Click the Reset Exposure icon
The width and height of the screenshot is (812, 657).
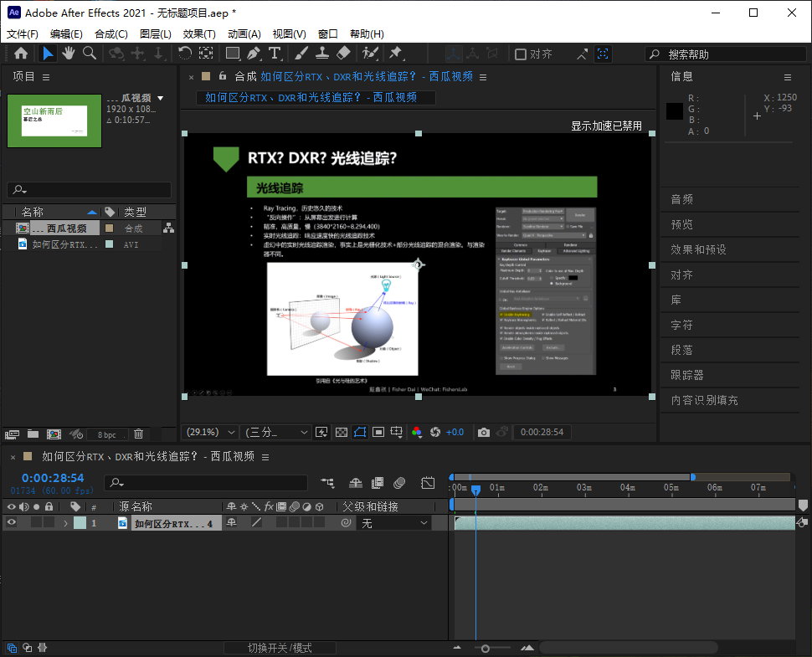pos(435,433)
